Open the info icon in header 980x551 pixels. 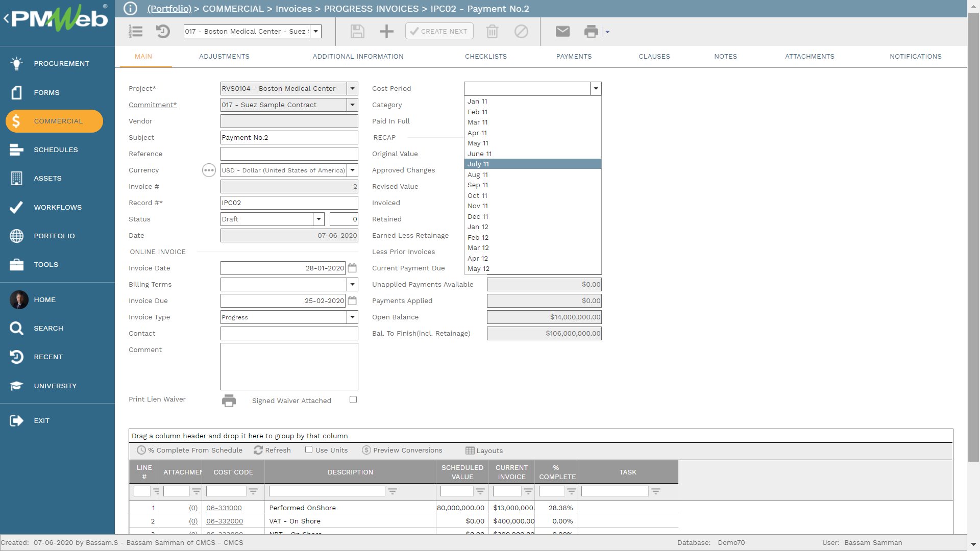point(130,9)
